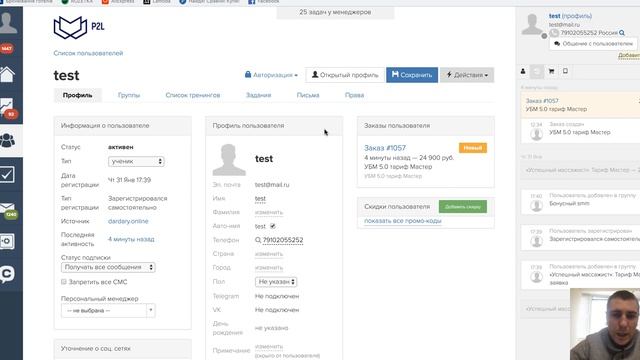Screen dimensions: 640x360
Task: Click the avatar in right panel header
Action: [x=532, y=24]
